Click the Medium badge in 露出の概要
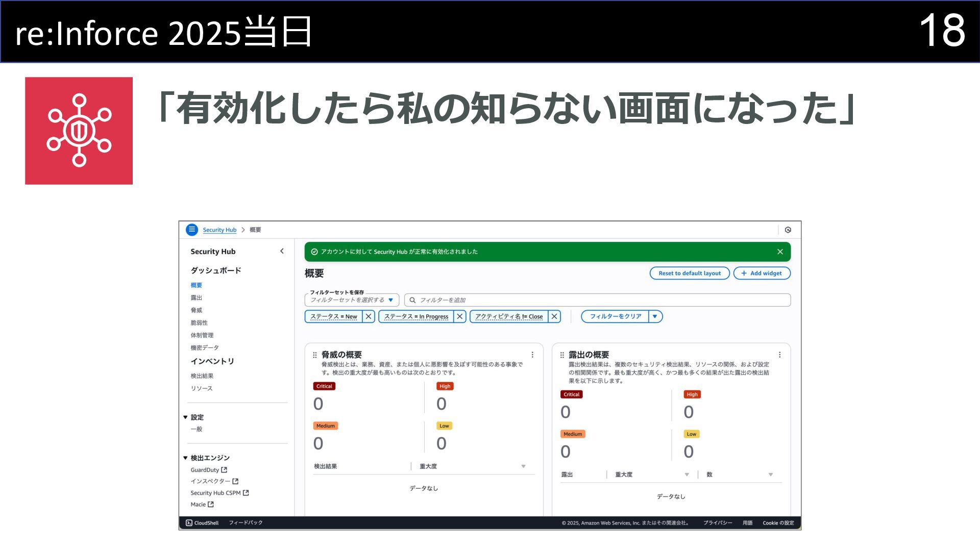This screenshot has height=551, width=980. (x=573, y=434)
